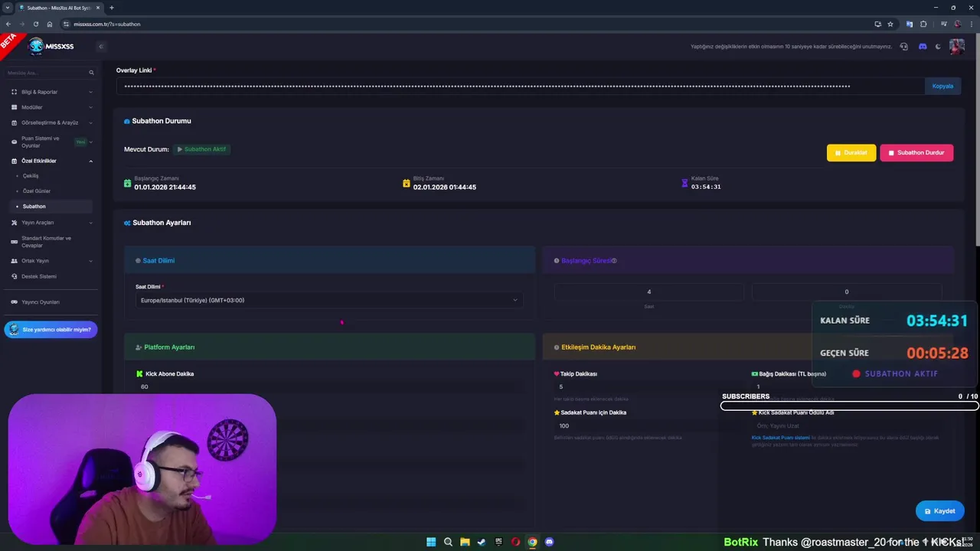Click the subscribers goal progress bar
The image size is (980, 551).
click(850, 406)
